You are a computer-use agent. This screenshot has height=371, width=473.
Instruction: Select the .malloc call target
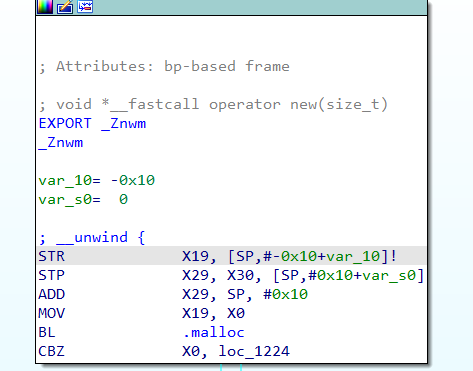coord(213,332)
